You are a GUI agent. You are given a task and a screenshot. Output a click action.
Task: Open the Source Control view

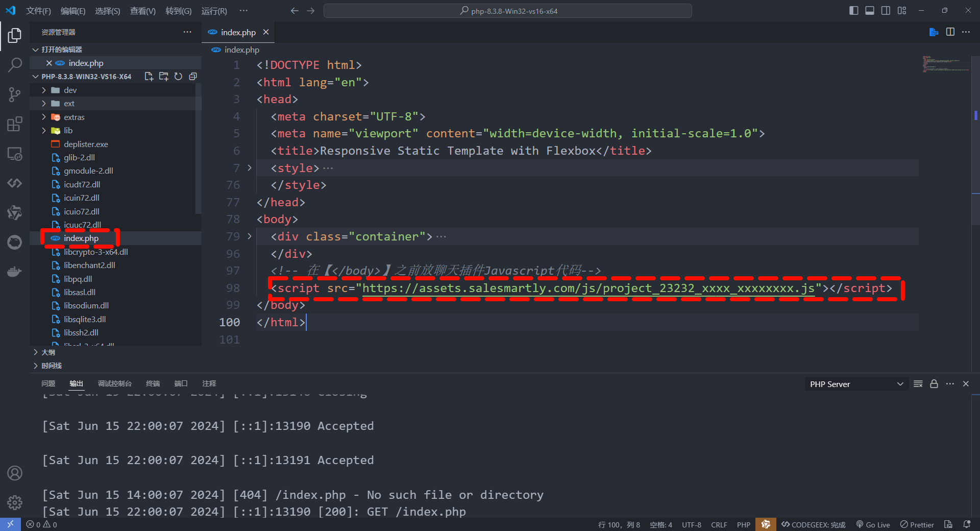click(x=15, y=94)
